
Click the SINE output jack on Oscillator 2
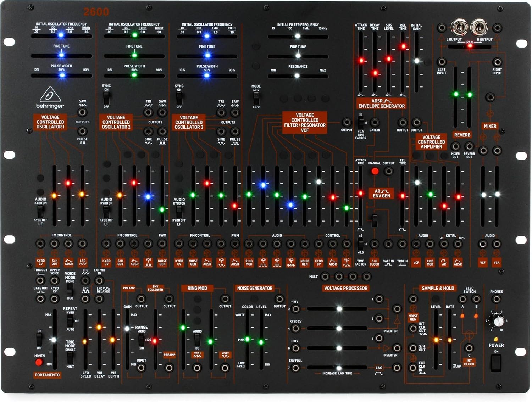(148, 131)
